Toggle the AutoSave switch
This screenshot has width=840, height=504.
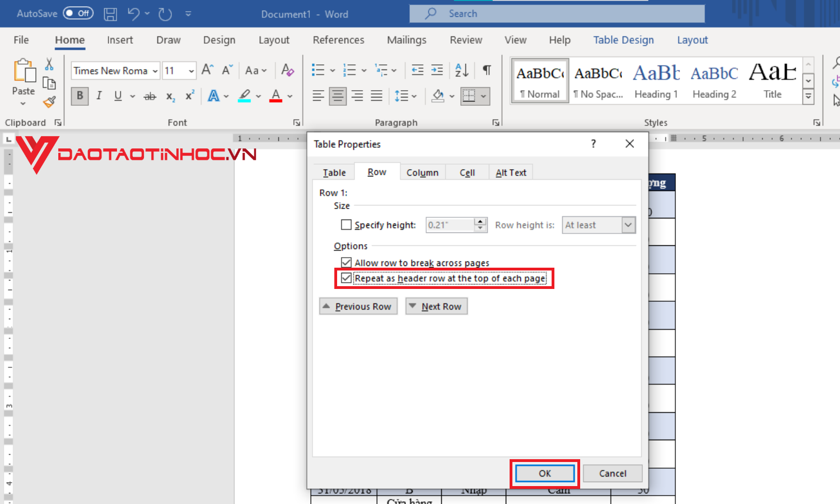[x=78, y=13]
